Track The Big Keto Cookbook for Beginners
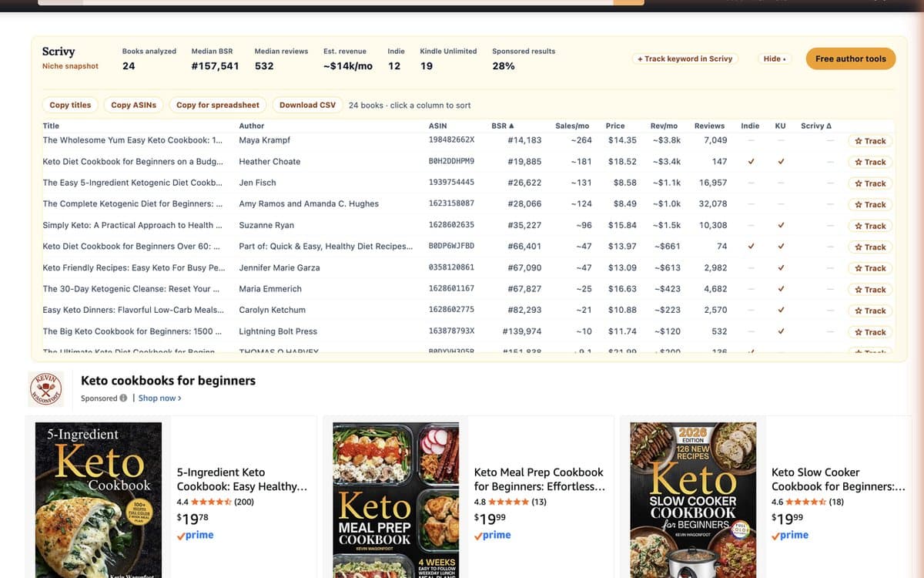This screenshot has width=924, height=578. [x=870, y=332]
